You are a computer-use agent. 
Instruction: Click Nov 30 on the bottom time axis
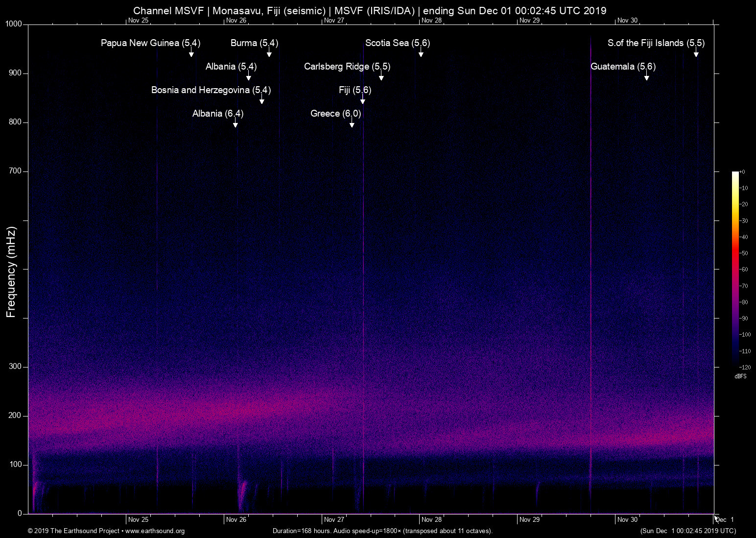[x=628, y=520]
